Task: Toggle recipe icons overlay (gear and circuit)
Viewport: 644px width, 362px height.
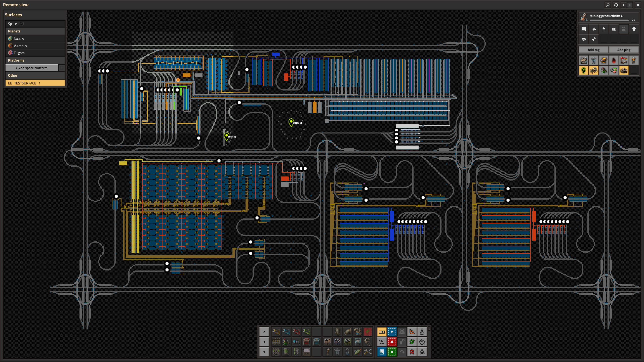Action: pyautogui.click(x=614, y=70)
